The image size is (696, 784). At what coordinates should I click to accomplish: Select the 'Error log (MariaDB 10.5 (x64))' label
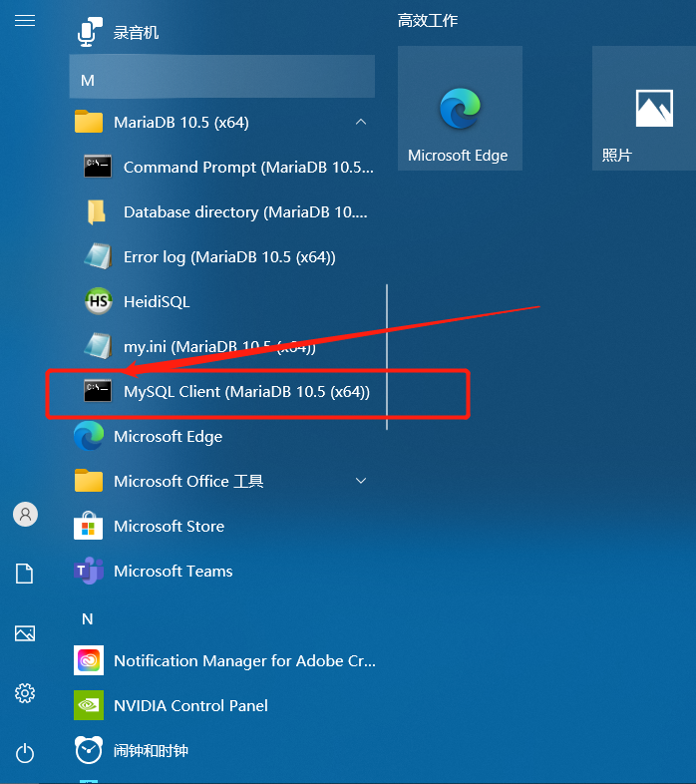pyautogui.click(x=229, y=257)
